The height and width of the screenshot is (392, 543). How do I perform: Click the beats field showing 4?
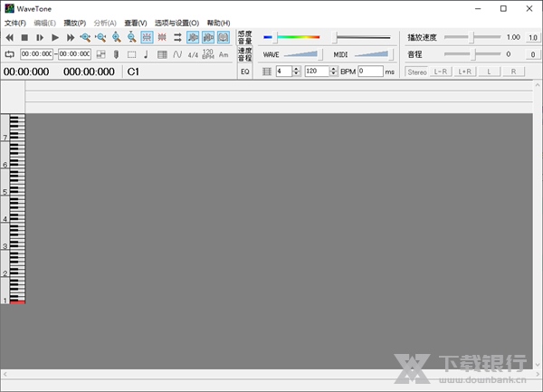coord(284,72)
